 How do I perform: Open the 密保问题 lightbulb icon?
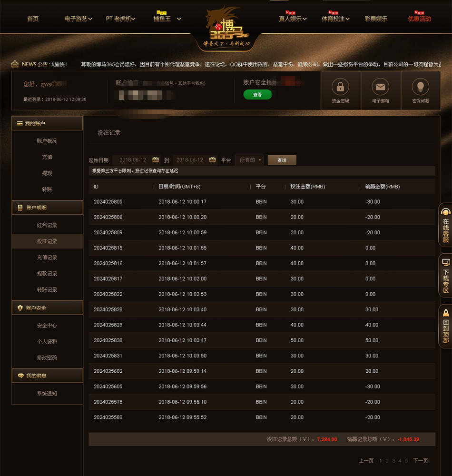[x=420, y=87]
